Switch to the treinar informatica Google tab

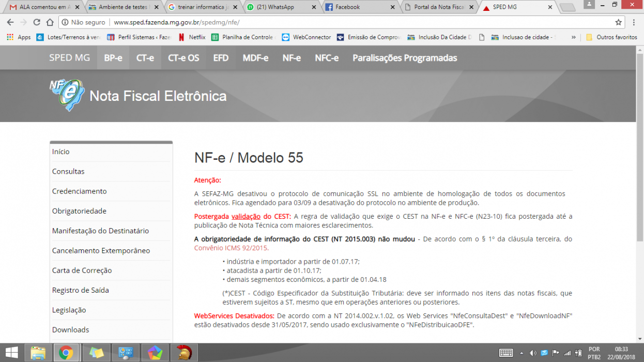tap(203, 7)
